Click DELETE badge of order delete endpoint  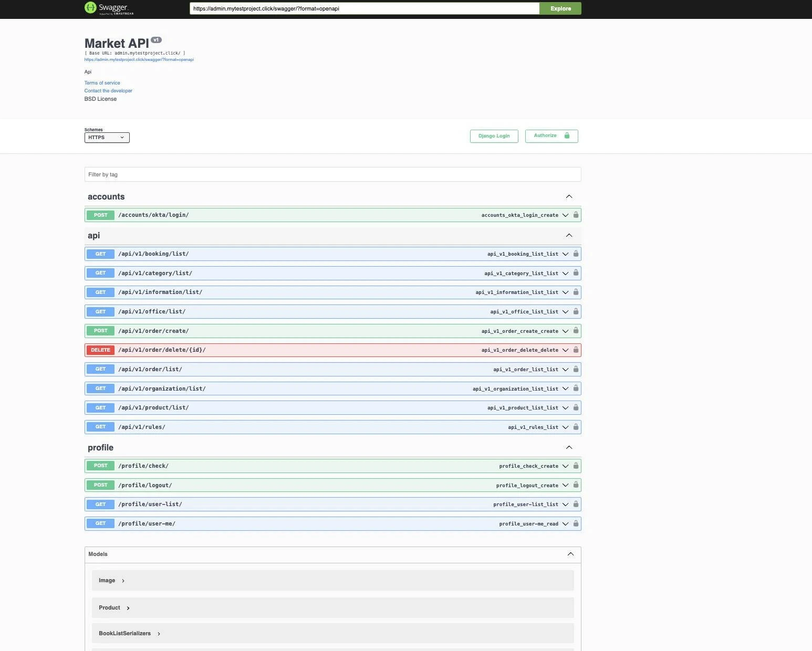coord(100,350)
